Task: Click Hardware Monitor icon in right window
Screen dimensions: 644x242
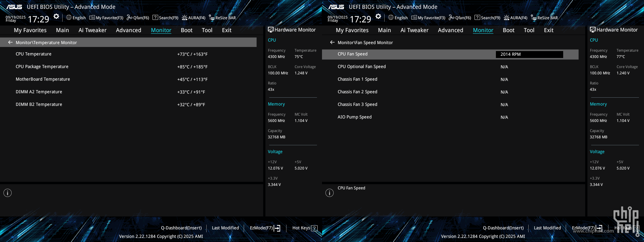Action: pos(592,30)
